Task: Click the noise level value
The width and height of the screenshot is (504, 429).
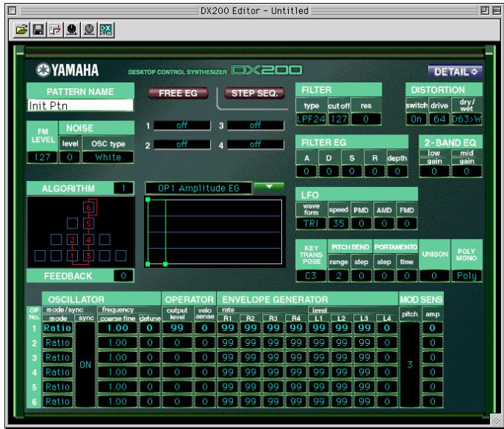Action: point(70,157)
